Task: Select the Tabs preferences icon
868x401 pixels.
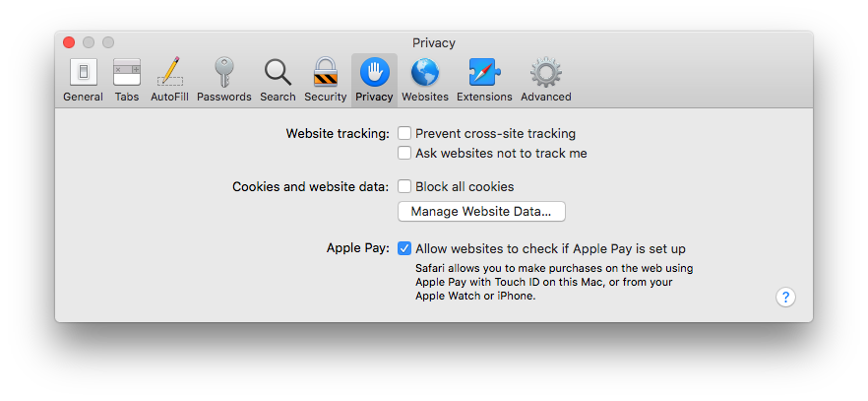Action: (127, 72)
